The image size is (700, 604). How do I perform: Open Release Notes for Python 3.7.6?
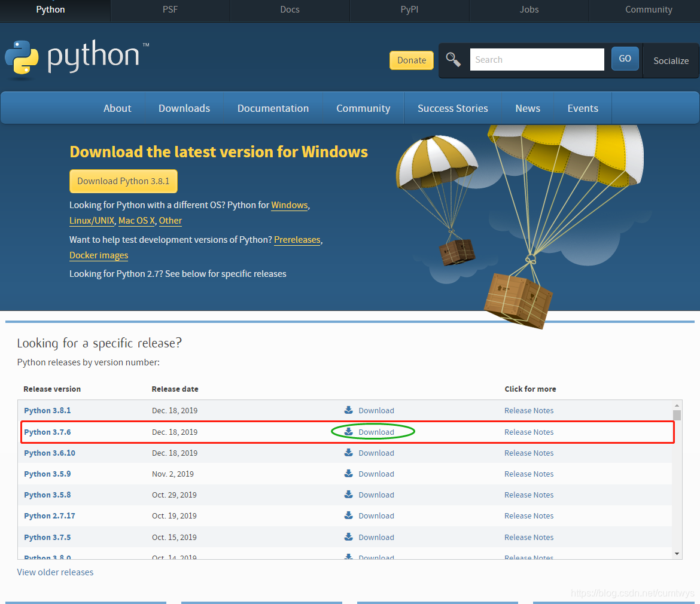tap(529, 432)
